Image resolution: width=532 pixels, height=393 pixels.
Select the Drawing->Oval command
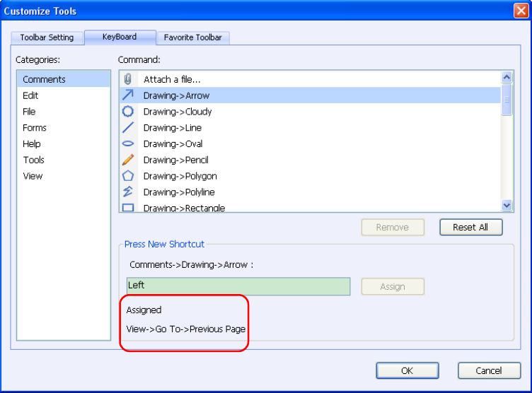310,143
